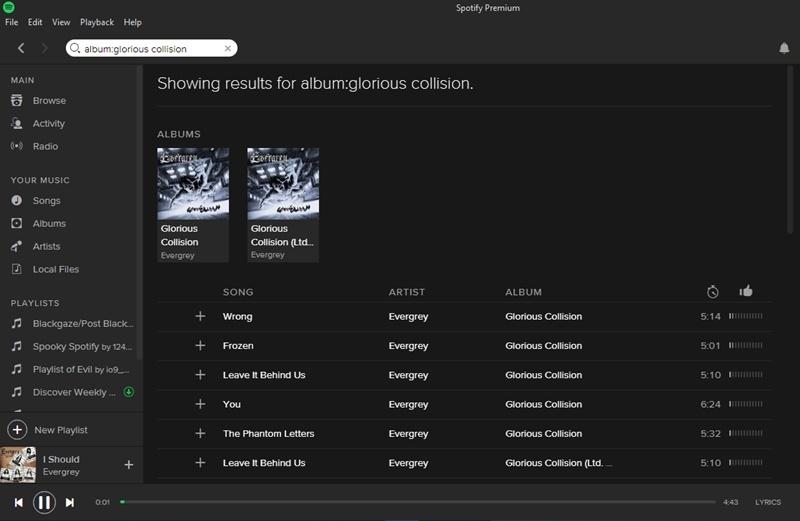Sort by duration clock icon

click(713, 292)
